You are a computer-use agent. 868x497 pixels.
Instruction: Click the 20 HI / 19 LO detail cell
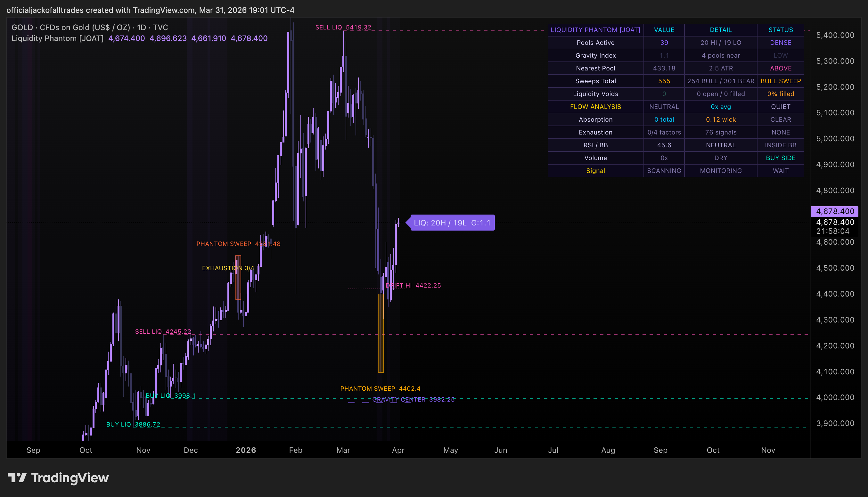[x=721, y=43]
